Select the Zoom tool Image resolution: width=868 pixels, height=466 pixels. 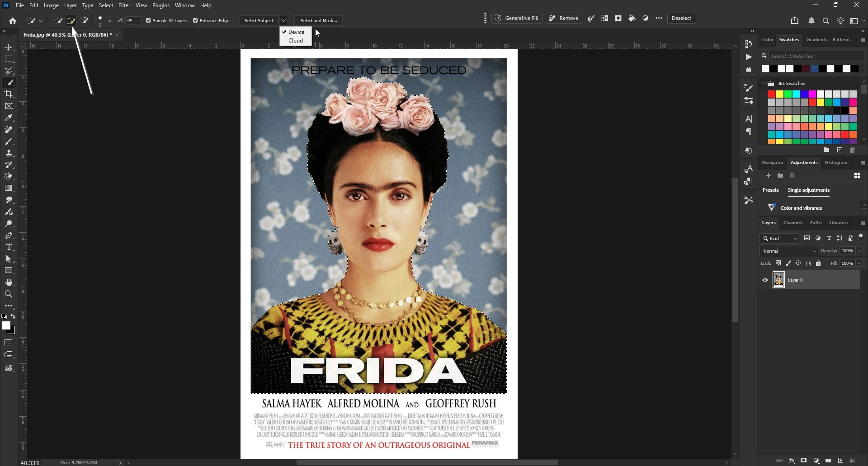click(x=9, y=294)
